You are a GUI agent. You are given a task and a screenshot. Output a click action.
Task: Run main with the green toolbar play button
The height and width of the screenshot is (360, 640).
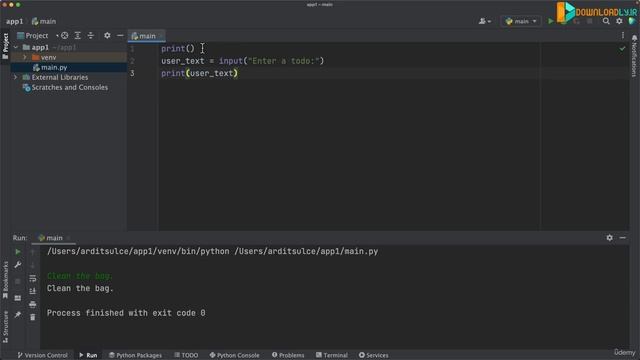(551, 21)
